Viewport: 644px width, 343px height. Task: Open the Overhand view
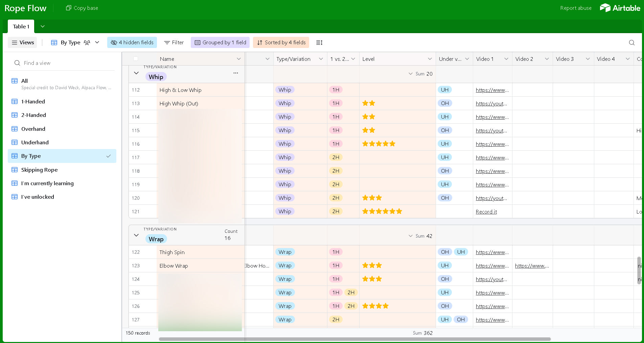pos(62,129)
